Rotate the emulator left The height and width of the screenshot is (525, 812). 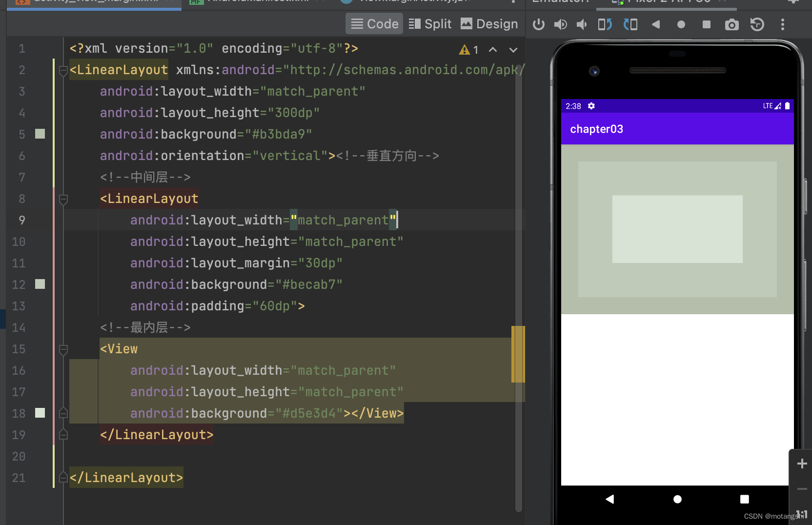point(605,24)
